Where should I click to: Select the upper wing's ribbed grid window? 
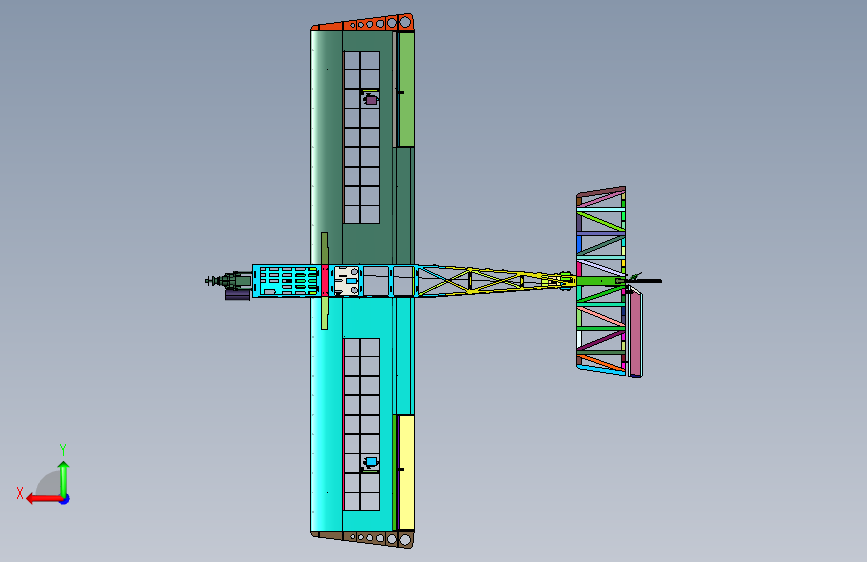pyautogui.click(x=362, y=138)
